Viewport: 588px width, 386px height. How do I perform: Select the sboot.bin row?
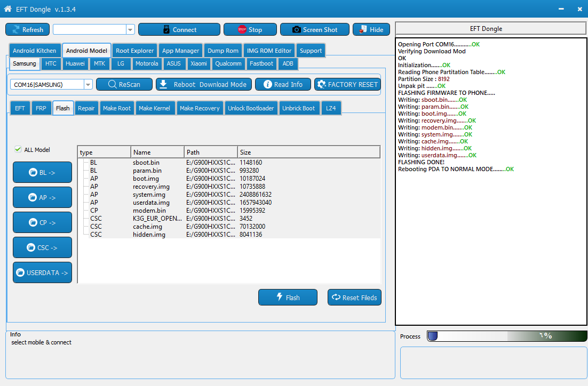click(229, 163)
